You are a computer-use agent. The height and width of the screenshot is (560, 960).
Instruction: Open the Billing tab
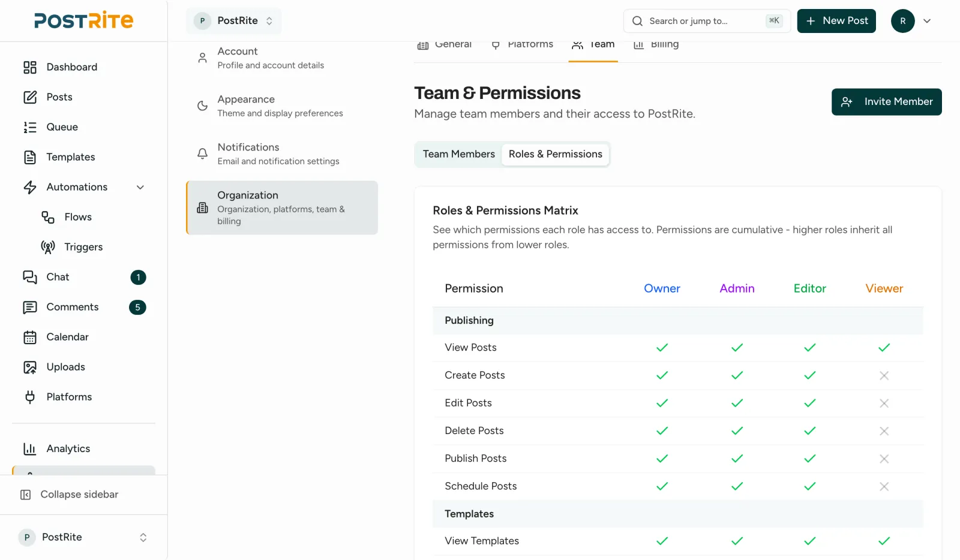tap(656, 44)
